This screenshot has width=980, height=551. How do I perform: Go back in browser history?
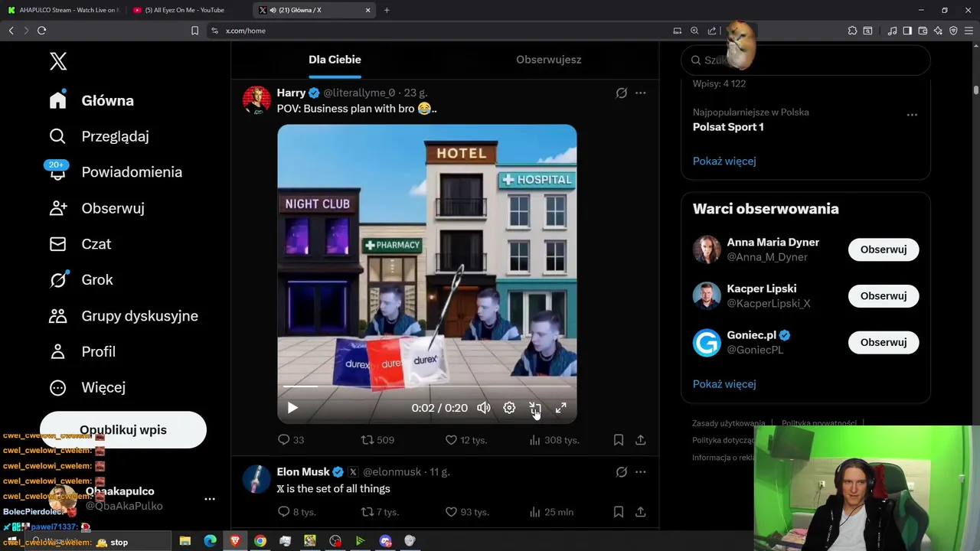[11, 31]
